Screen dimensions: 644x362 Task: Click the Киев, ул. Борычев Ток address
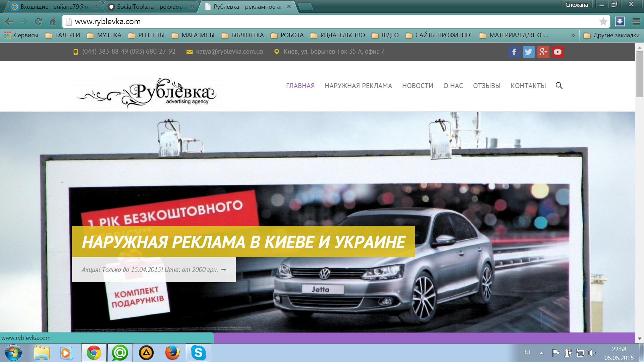coord(334,52)
